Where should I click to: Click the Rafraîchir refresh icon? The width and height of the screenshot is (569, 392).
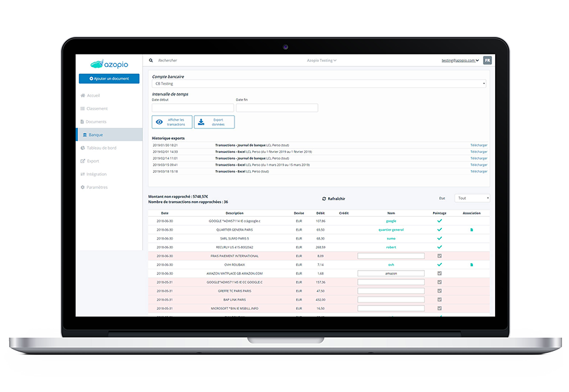324,197
